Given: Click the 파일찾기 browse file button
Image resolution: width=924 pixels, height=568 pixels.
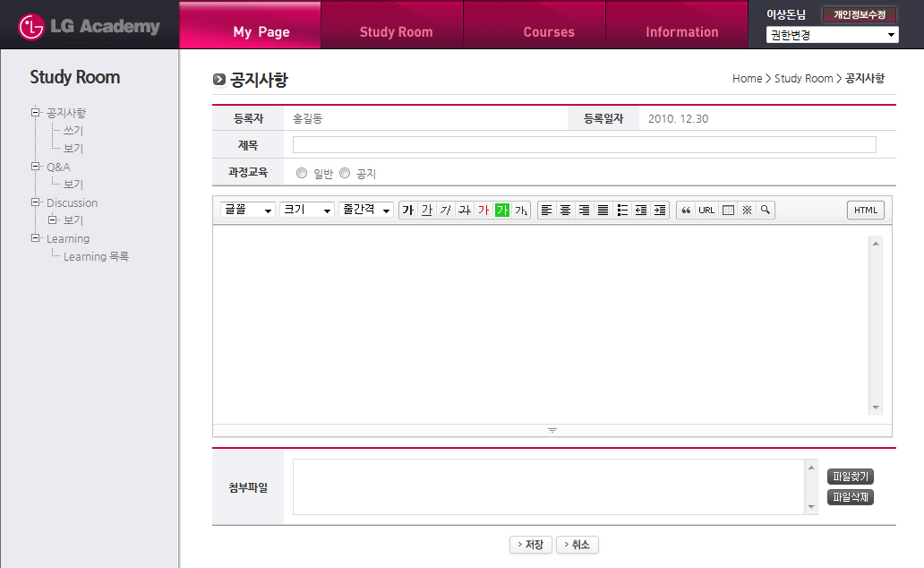Looking at the screenshot, I should pyautogui.click(x=850, y=477).
